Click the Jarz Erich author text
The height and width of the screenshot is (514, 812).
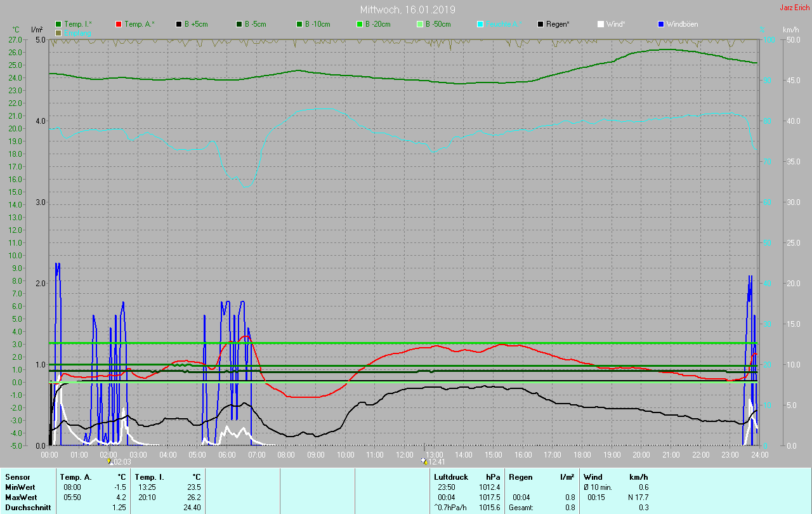pos(794,8)
